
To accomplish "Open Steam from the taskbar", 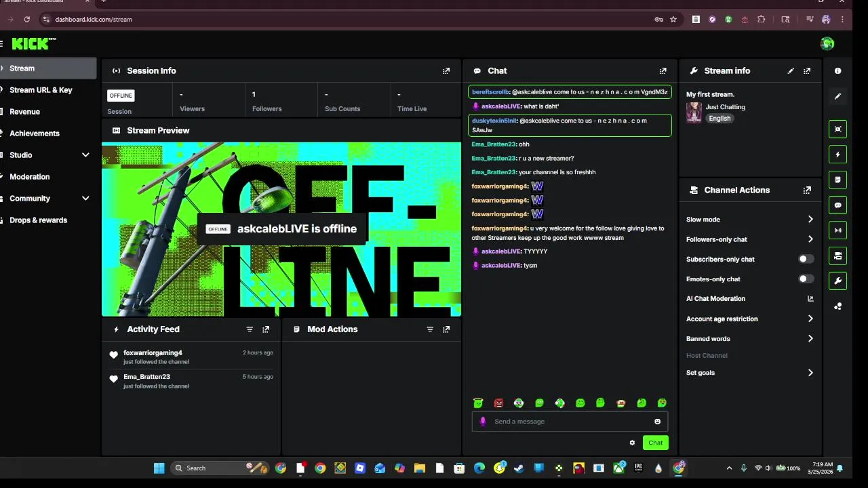I will pos(519,468).
